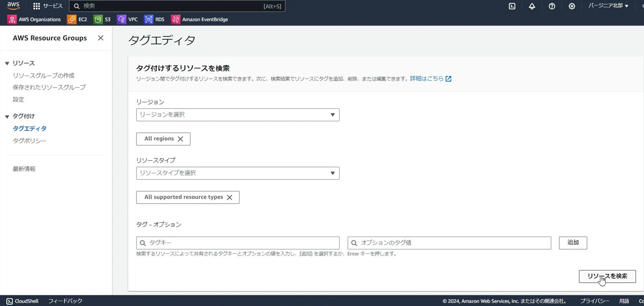
Task: Open 用語 link in footer
Action: 624,301
